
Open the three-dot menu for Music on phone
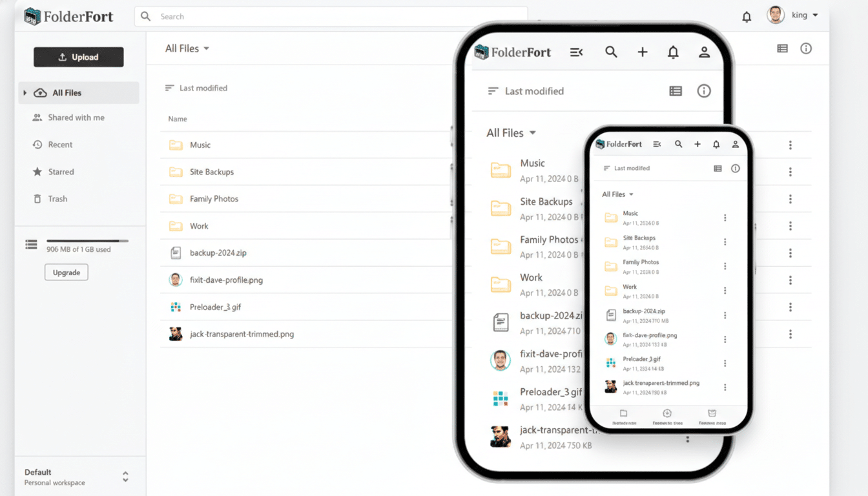[725, 218]
